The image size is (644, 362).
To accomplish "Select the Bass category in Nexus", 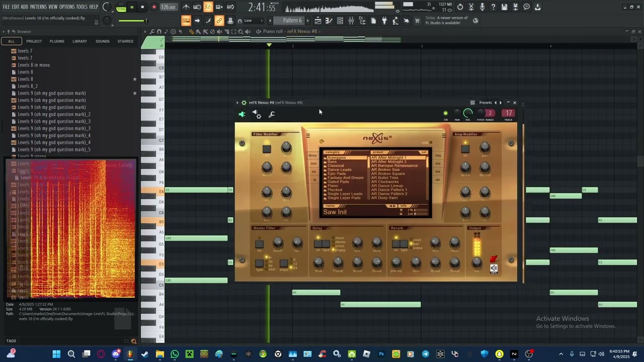I will point(332,162).
